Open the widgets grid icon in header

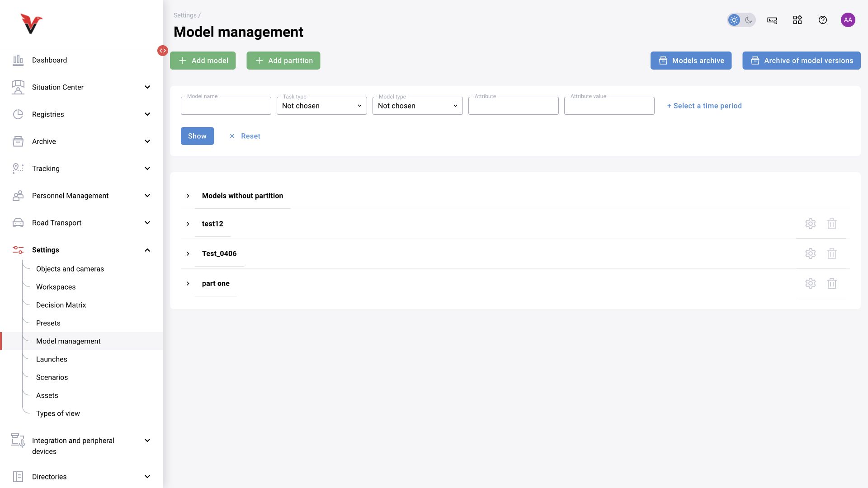coord(797,20)
